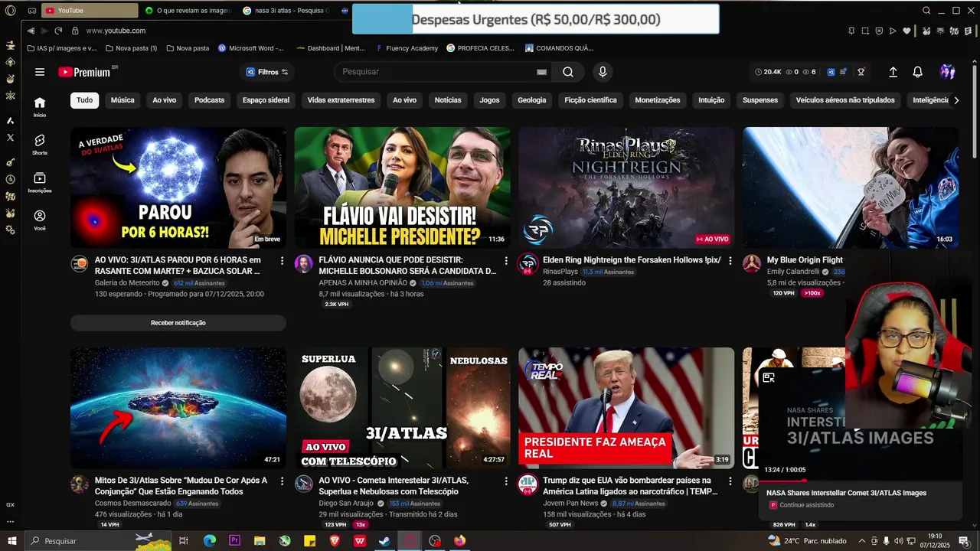
Task: Expand the picture-in-picture mini player
Action: click(769, 377)
